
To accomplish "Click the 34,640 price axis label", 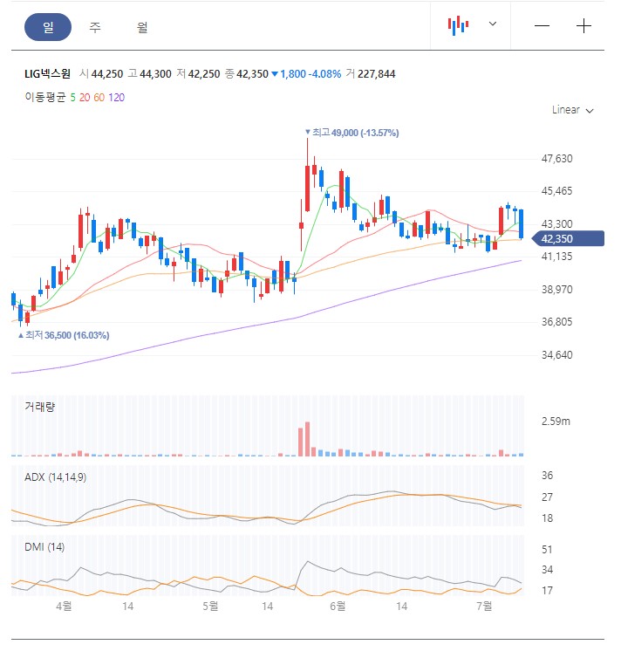I will click(556, 355).
